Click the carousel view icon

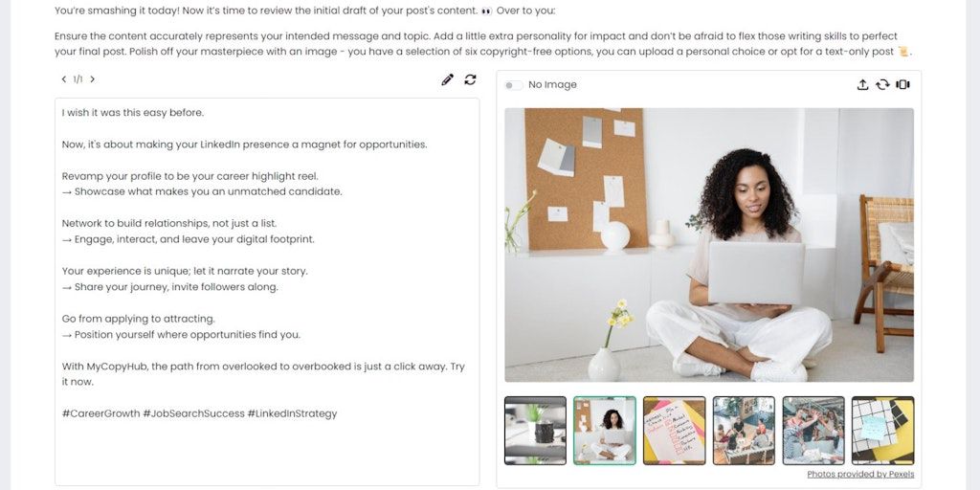point(902,84)
